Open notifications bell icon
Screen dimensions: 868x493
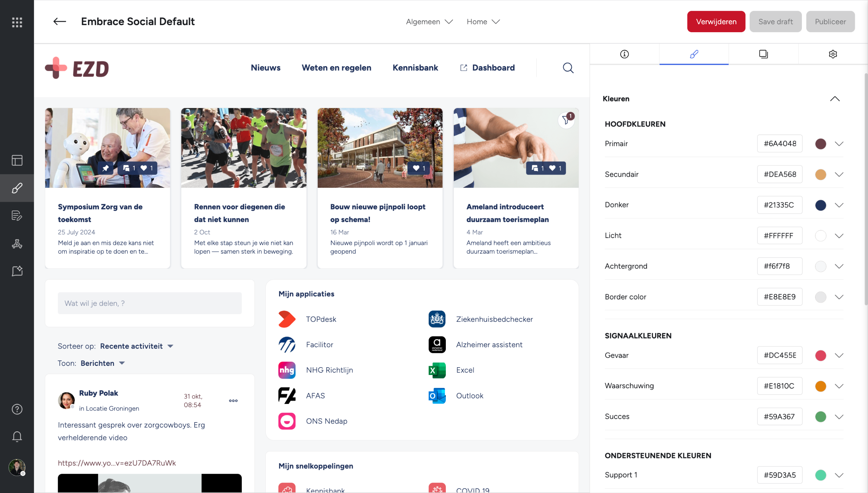17,436
